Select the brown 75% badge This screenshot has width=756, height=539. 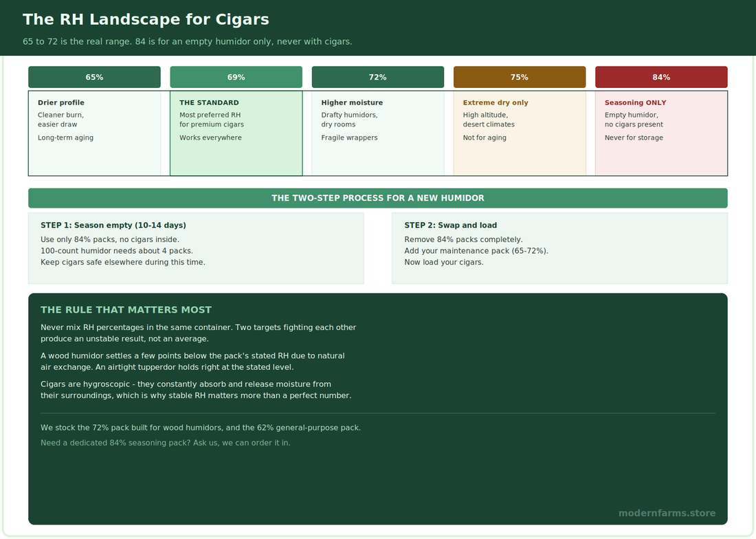click(520, 77)
